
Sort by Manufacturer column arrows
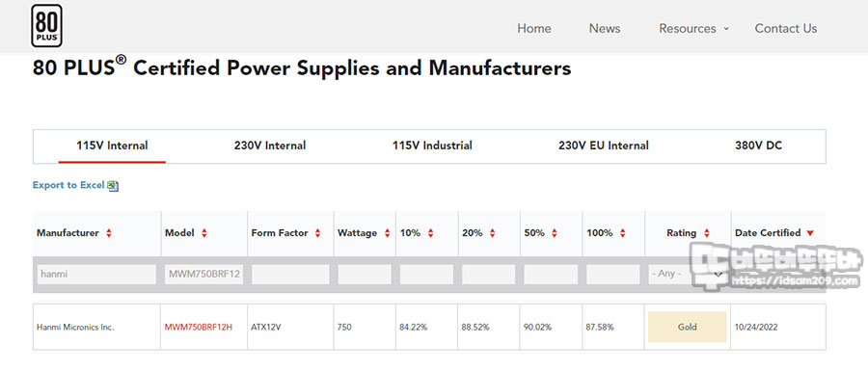point(108,233)
